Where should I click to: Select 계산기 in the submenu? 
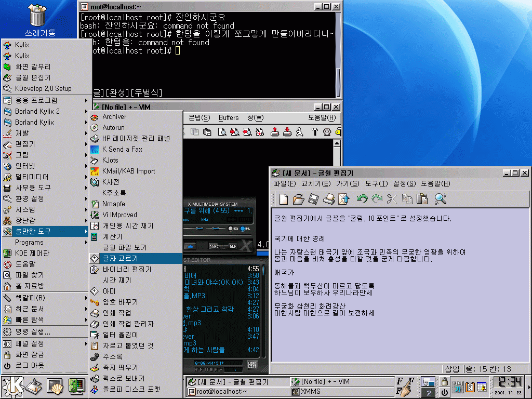point(137,236)
